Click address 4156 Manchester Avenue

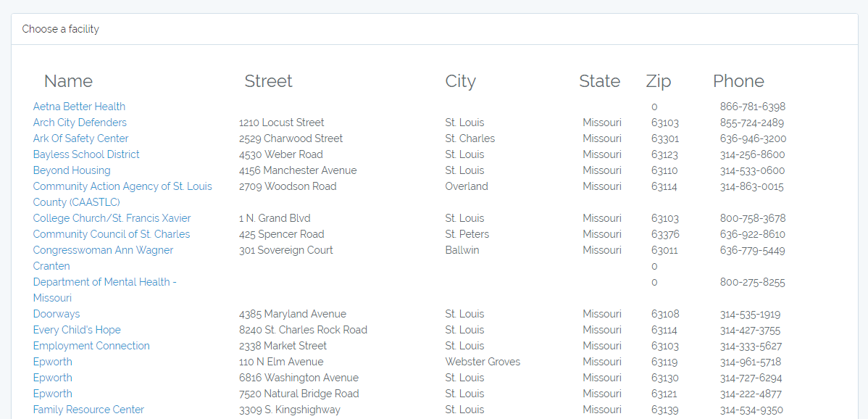[298, 170]
